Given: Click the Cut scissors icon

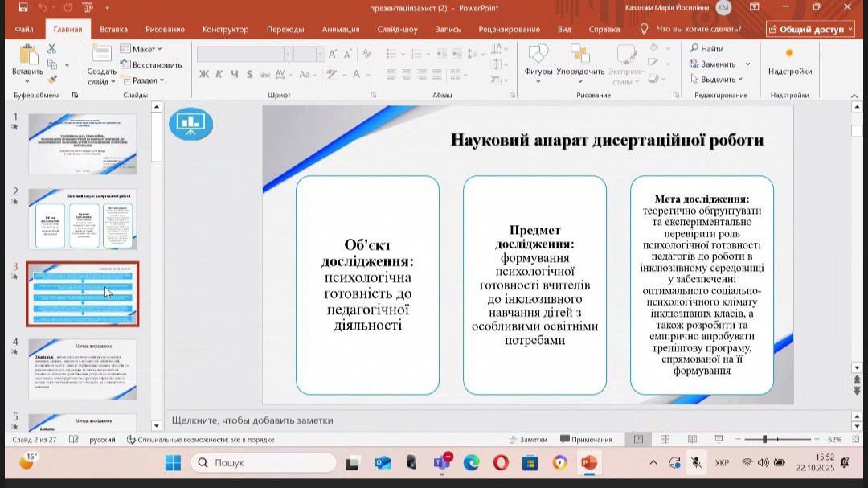Looking at the screenshot, I should (52, 49).
